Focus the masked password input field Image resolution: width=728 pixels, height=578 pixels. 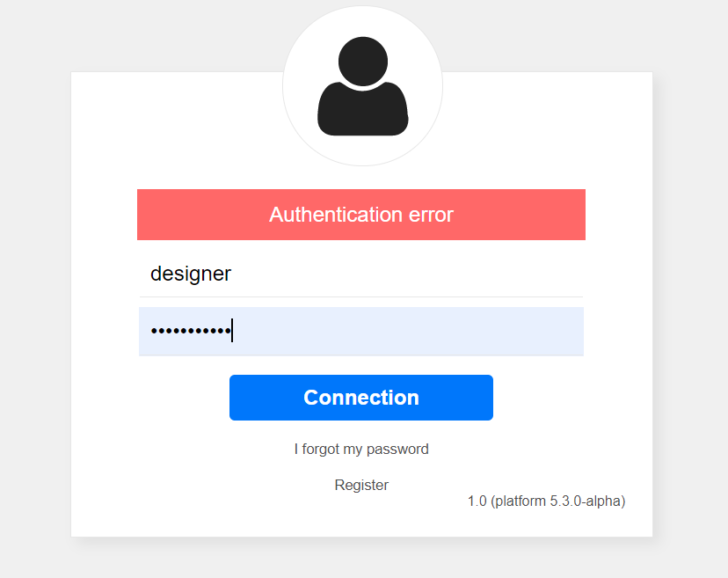[x=361, y=332]
